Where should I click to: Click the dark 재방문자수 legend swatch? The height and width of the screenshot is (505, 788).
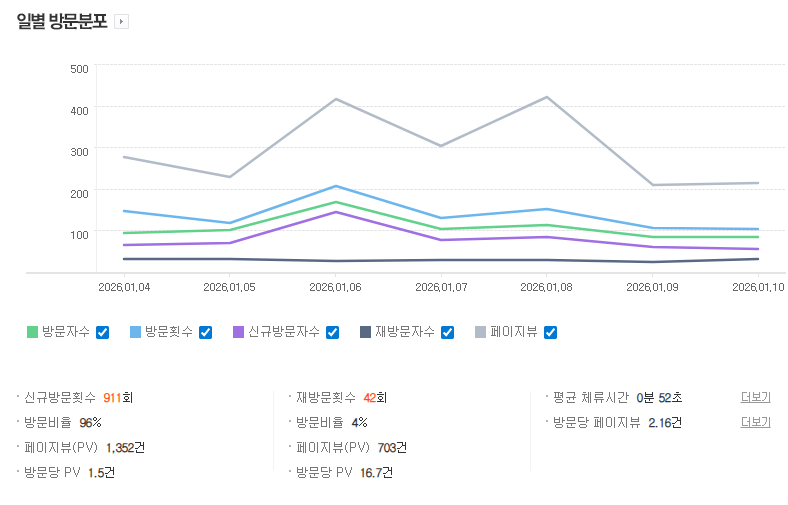365,332
